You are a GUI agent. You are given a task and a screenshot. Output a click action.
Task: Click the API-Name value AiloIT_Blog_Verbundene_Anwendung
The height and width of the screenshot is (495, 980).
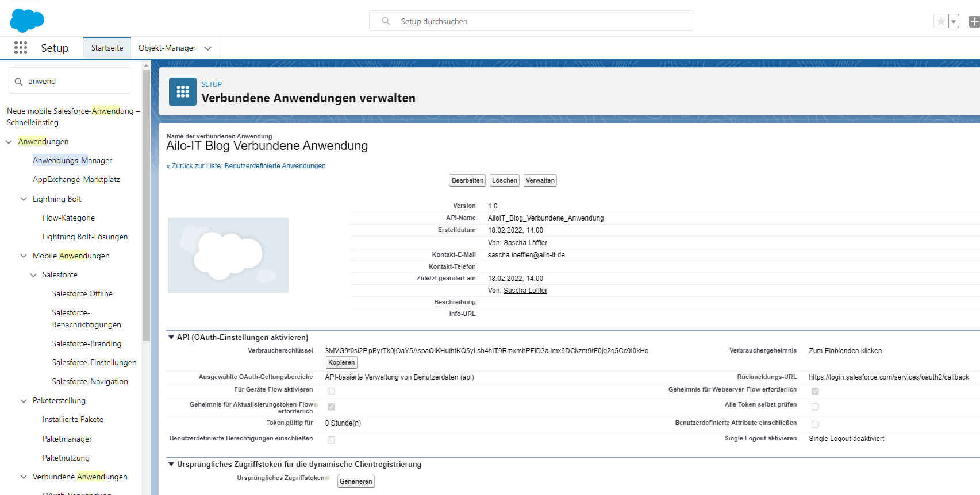pos(546,218)
